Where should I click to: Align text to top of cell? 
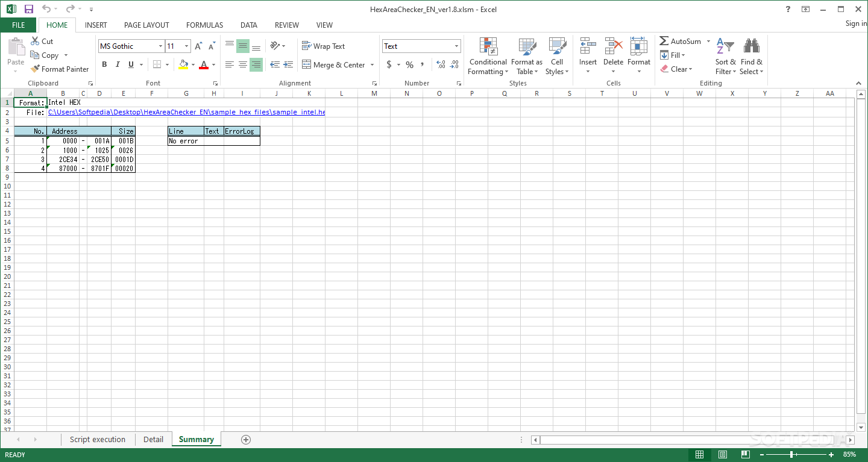point(230,46)
